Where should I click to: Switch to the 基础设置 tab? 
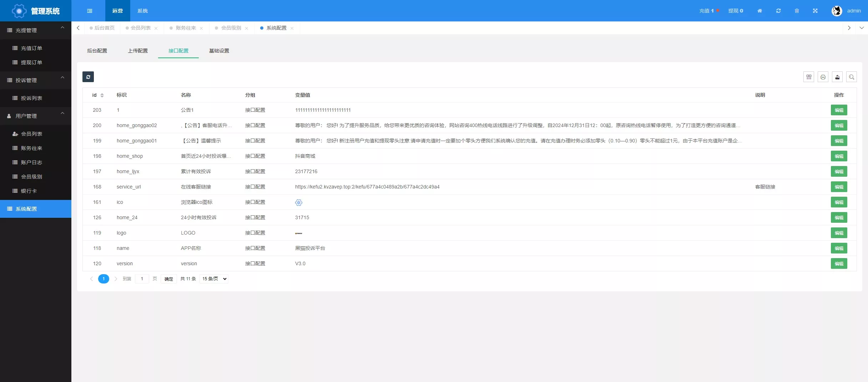coord(219,51)
